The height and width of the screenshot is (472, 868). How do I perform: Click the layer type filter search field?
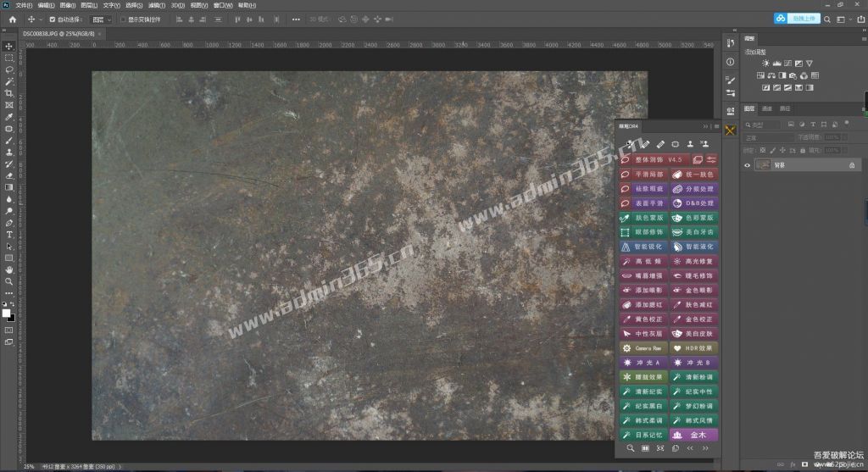(x=762, y=125)
